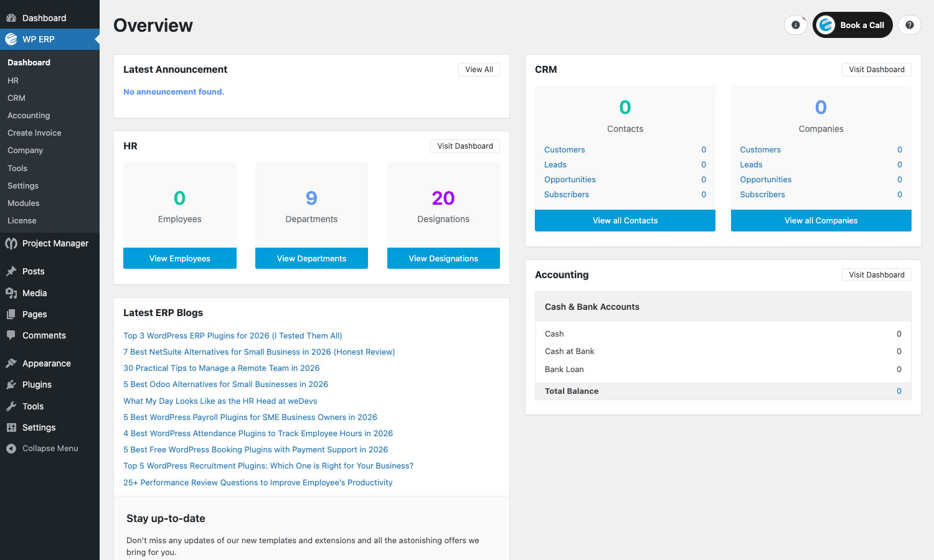Click the WP ERP logo icon in sidebar
934x560 pixels.
click(x=11, y=39)
